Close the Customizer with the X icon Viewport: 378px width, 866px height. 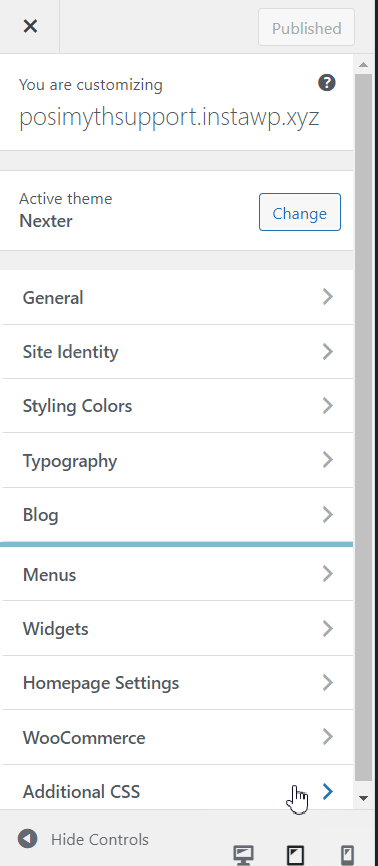(x=30, y=26)
